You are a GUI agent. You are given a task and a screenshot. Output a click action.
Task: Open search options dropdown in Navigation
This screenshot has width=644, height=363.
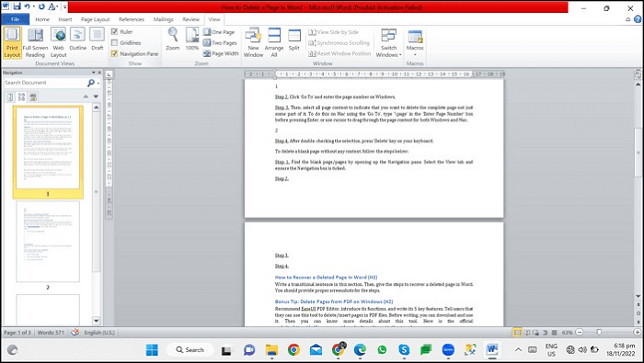pyautogui.click(x=98, y=83)
